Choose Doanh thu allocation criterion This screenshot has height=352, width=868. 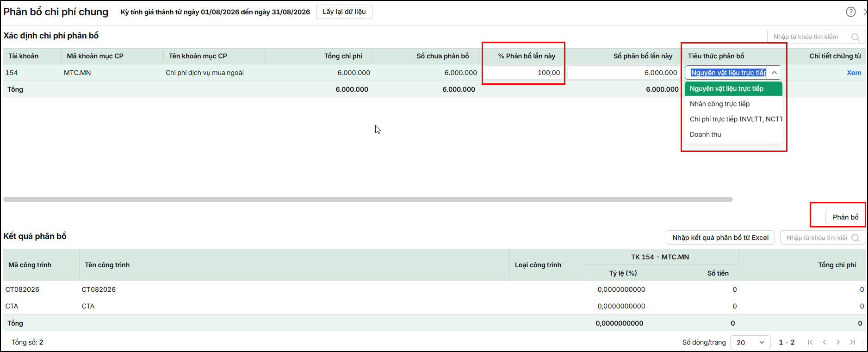click(733, 134)
